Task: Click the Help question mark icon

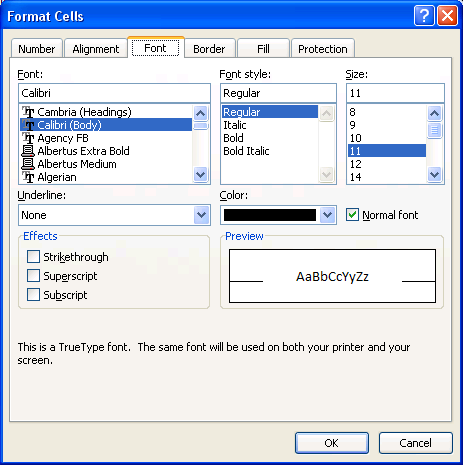Action: [x=424, y=15]
